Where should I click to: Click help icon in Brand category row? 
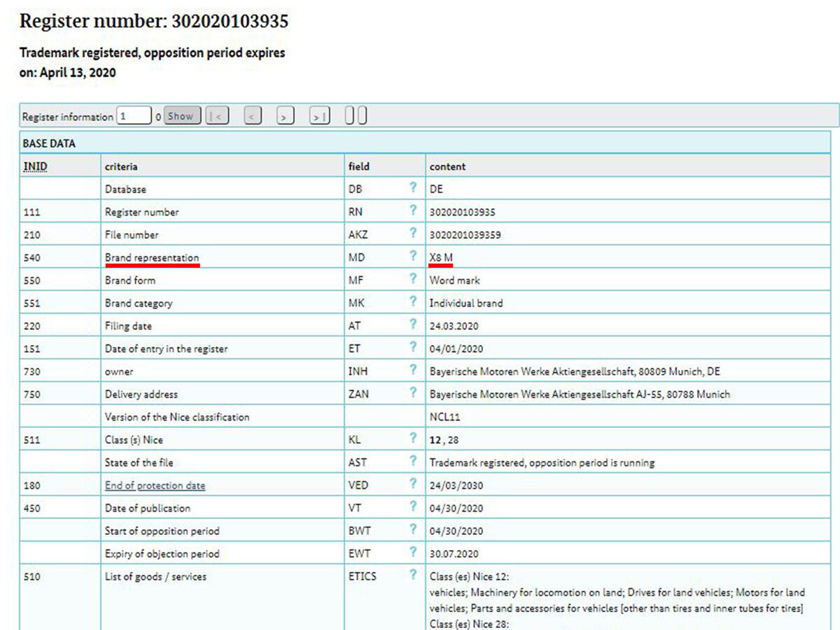coord(413,302)
